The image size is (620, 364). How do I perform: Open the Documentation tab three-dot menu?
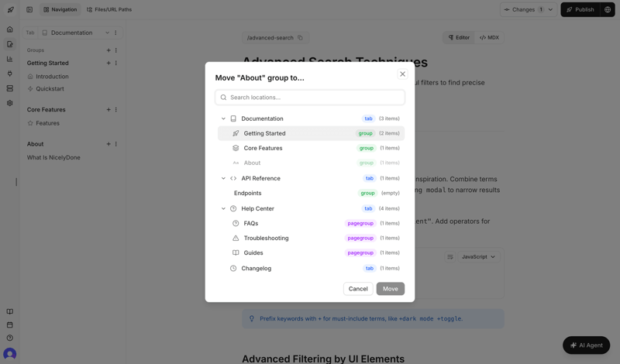[x=115, y=33]
